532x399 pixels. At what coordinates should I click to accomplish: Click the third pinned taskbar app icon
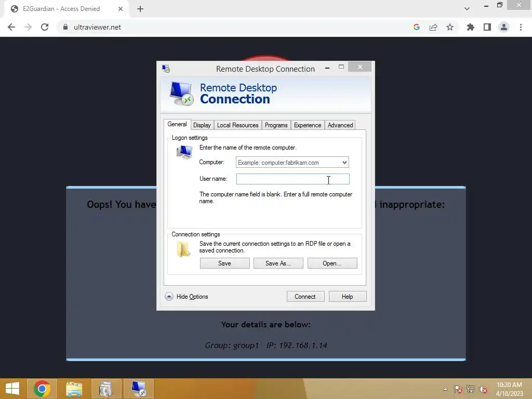[x=106, y=389]
